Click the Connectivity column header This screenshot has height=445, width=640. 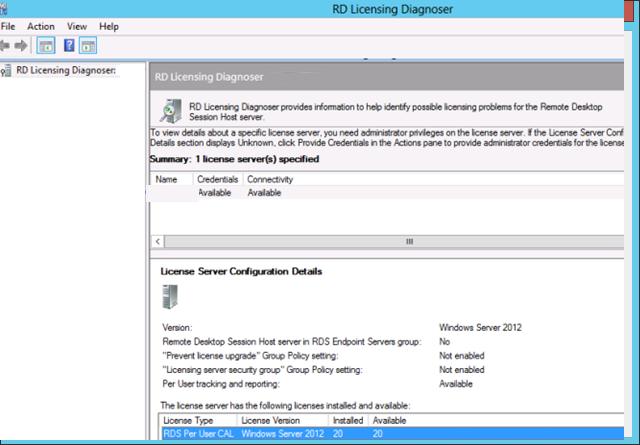[x=270, y=179]
